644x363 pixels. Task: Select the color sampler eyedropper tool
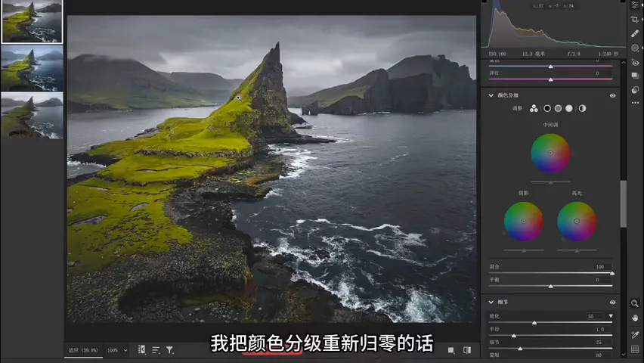pos(635,334)
